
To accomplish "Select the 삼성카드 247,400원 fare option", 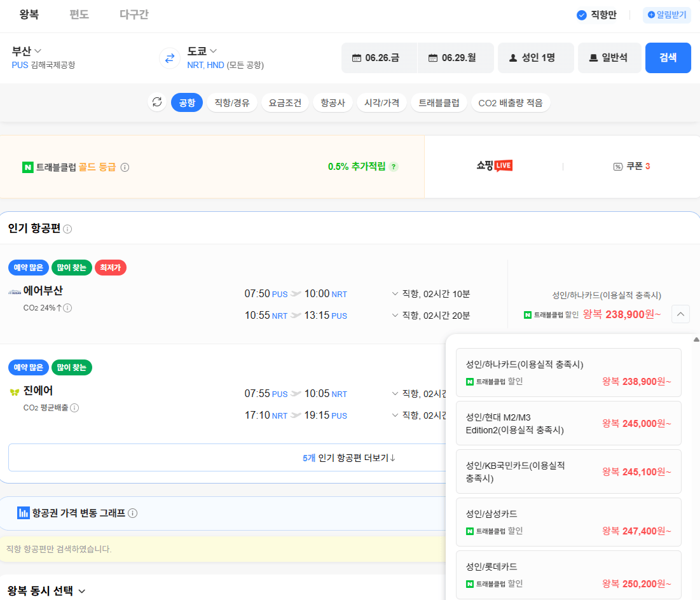I will coord(568,522).
